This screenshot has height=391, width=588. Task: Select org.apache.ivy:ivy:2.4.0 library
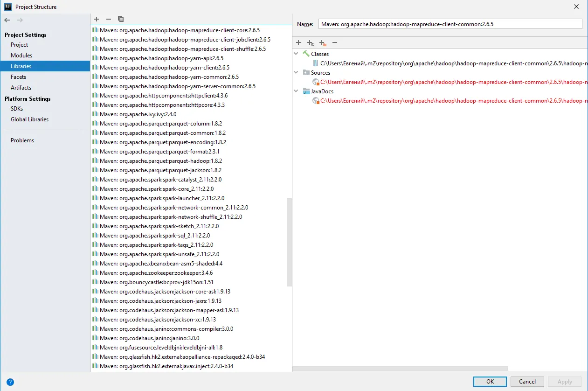[x=191, y=114]
